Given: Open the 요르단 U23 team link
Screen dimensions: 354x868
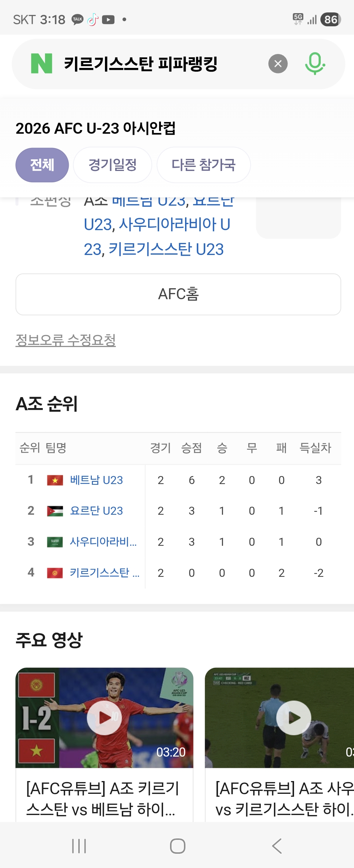Looking at the screenshot, I should 97,511.
